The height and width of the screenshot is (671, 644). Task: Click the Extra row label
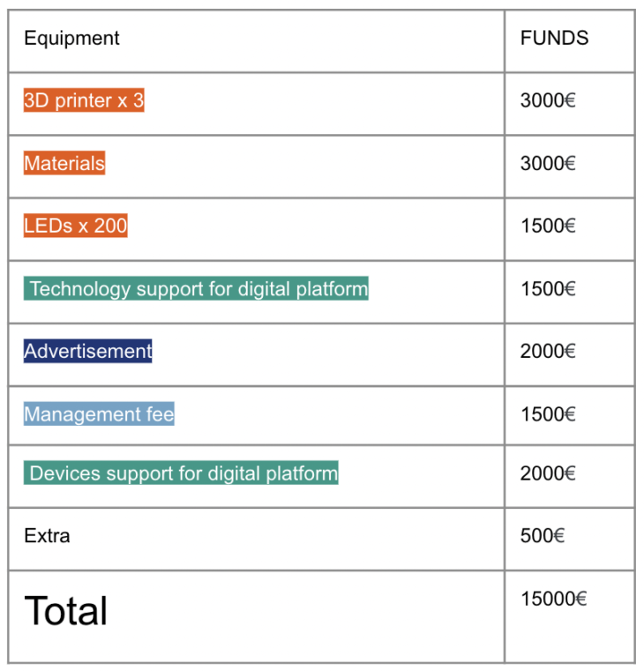(x=47, y=535)
